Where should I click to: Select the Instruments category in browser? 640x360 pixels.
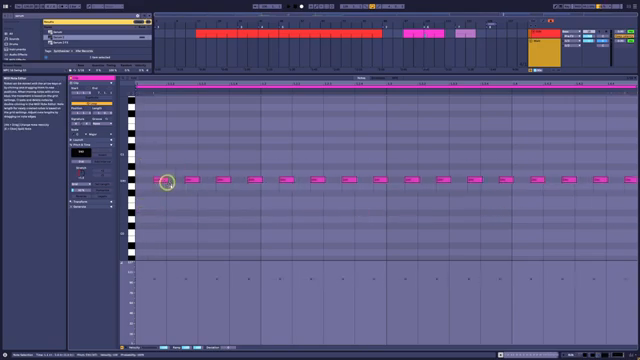pyautogui.click(x=17, y=49)
